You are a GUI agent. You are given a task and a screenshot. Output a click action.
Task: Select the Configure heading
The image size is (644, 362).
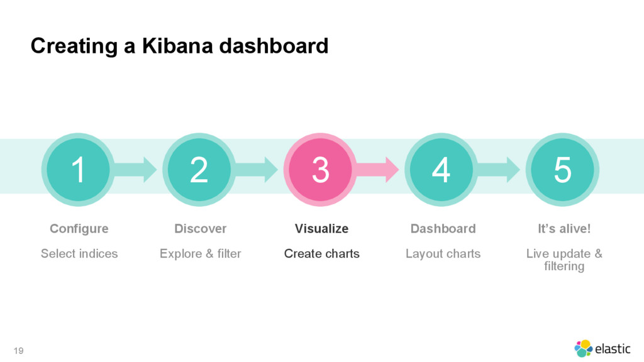[79, 229]
